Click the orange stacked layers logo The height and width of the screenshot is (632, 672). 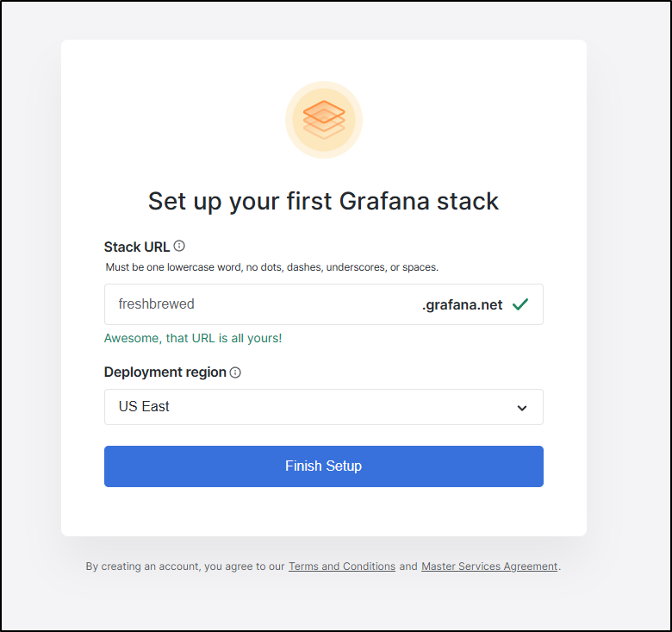click(324, 120)
